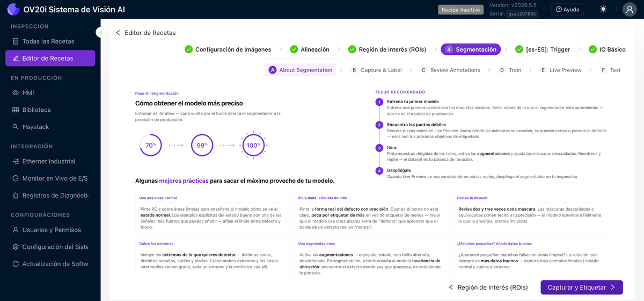Click the 100% accuracy progress circle

[253, 145]
